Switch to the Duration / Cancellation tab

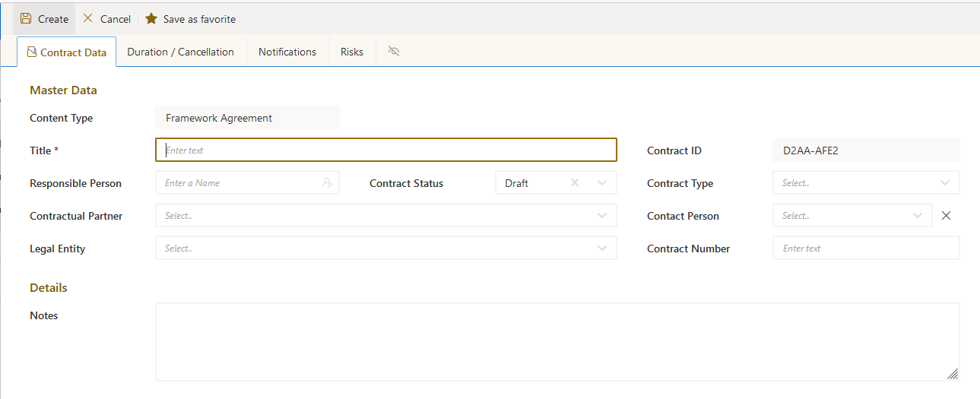[x=180, y=52]
